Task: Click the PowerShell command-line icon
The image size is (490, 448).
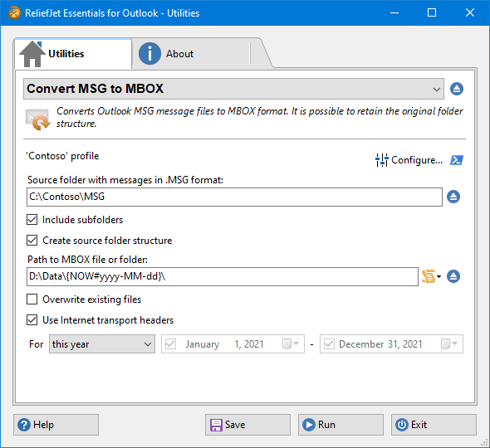Action: point(457,160)
